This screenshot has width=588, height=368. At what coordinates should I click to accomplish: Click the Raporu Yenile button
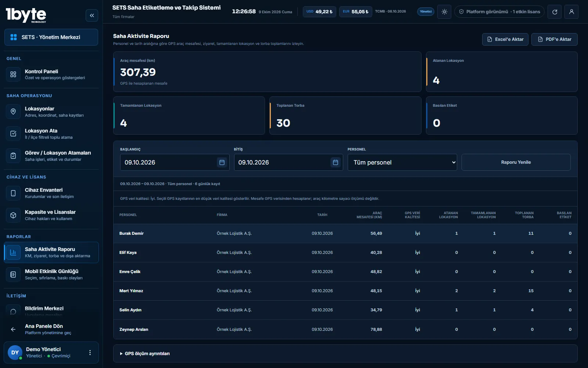pos(516,162)
